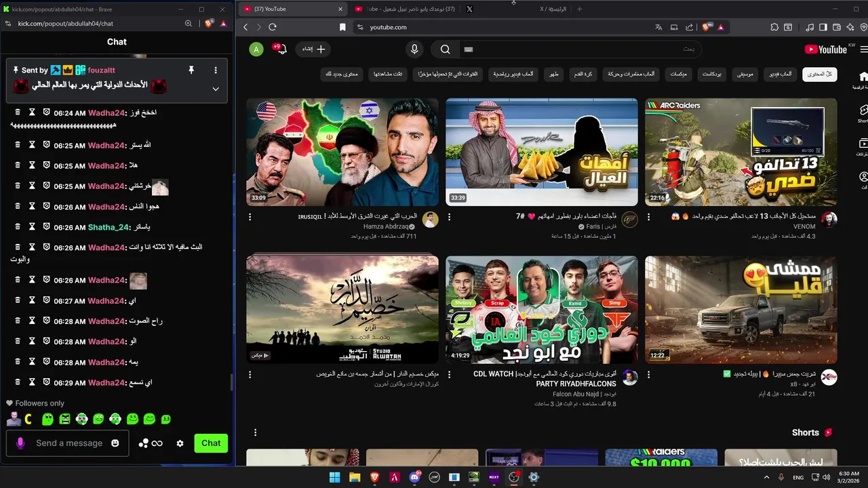The width and height of the screenshot is (868, 488).
Task: Click the share icon in the address bar
Action: tap(690, 27)
